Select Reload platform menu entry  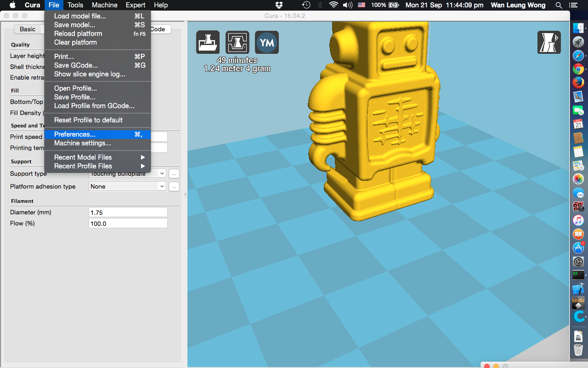click(98, 34)
